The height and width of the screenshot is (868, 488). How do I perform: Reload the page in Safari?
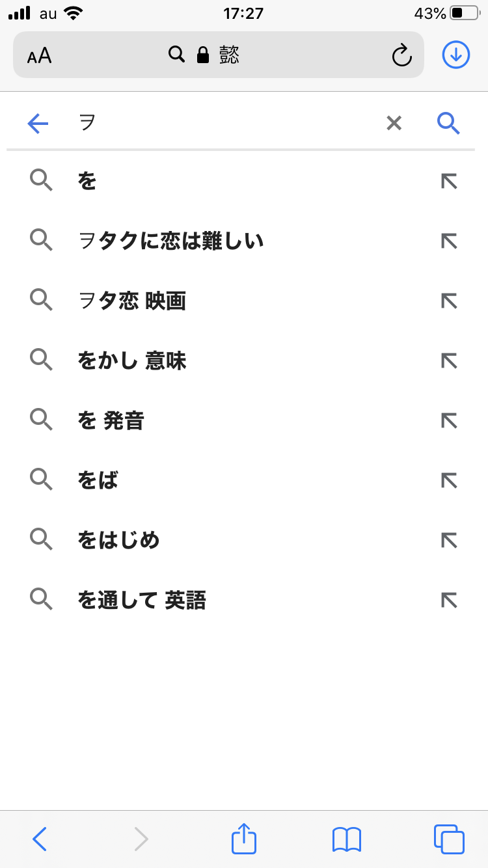pos(401,55)
